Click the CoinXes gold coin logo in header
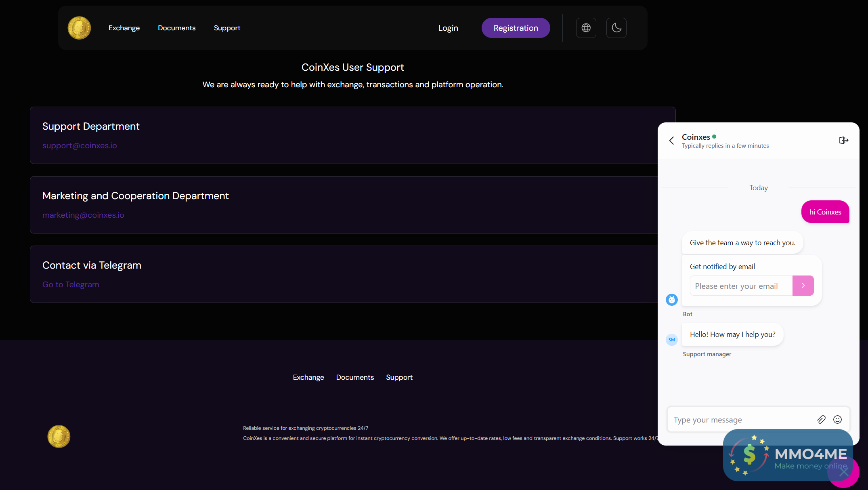 point(79,28)
